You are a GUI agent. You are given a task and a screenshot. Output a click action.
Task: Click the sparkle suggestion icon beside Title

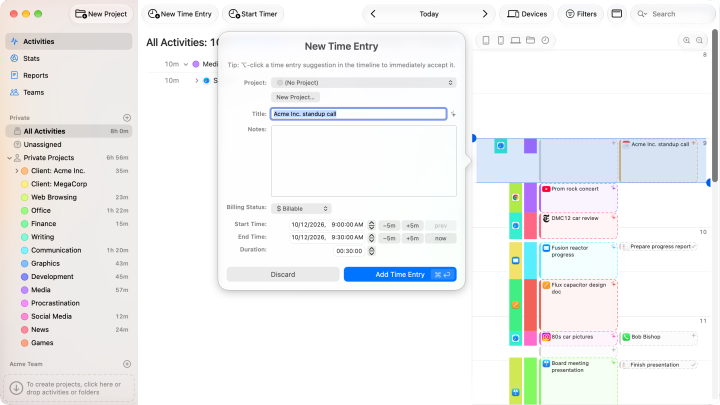(x=453, y=114)
